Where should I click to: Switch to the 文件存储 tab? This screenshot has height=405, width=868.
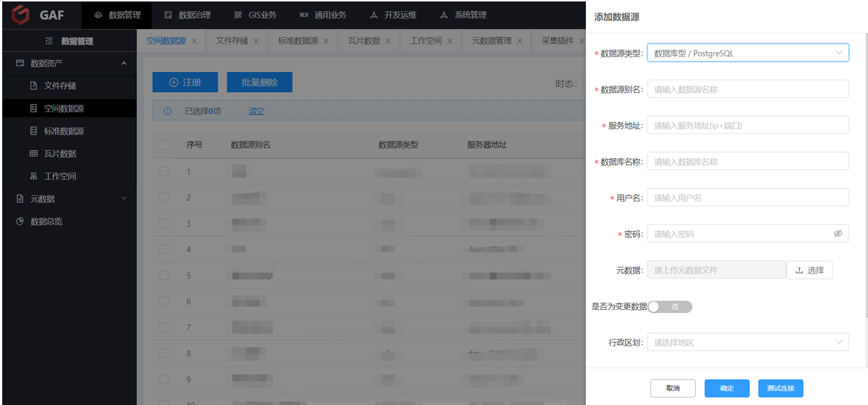tap(232, 41)
